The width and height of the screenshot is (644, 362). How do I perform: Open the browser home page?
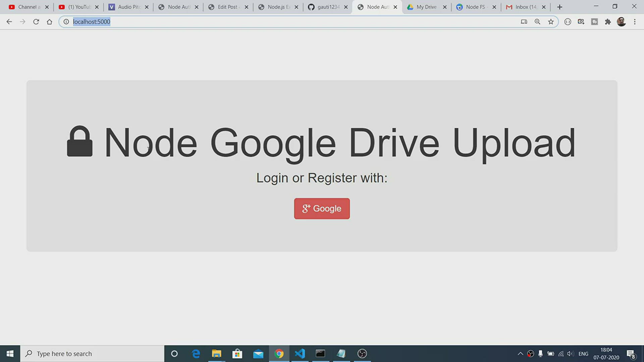click(49, 22)
